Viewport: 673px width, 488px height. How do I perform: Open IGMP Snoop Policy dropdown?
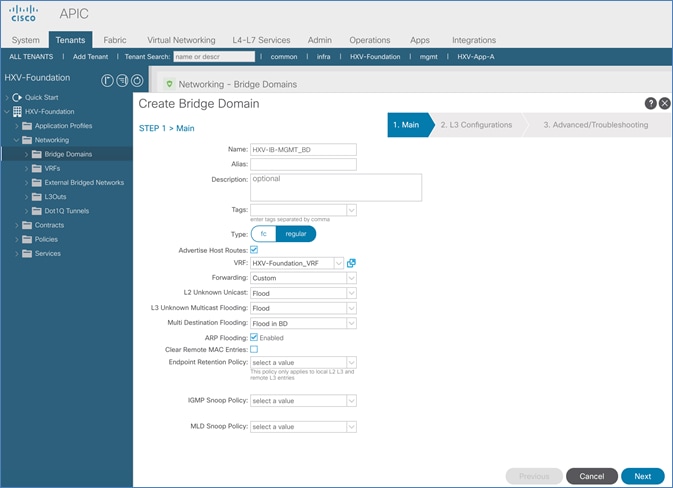tap(351, 401)
